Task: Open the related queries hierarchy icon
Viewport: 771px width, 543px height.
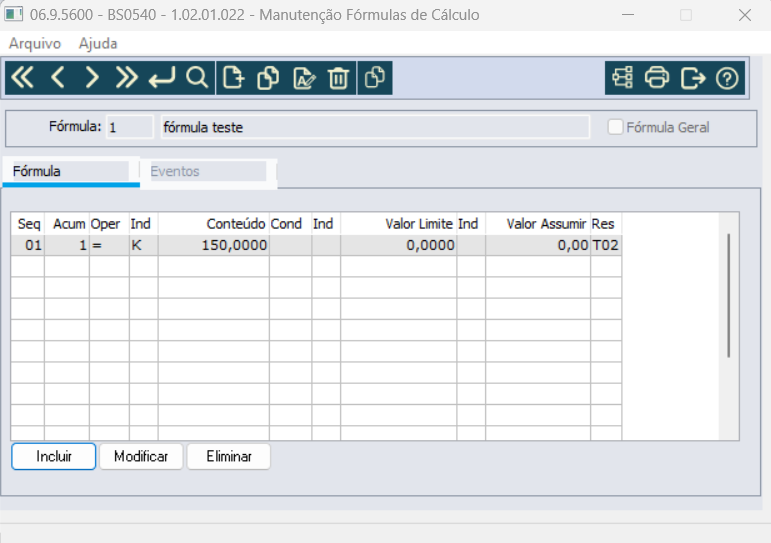Action: [x=623, y=78]
